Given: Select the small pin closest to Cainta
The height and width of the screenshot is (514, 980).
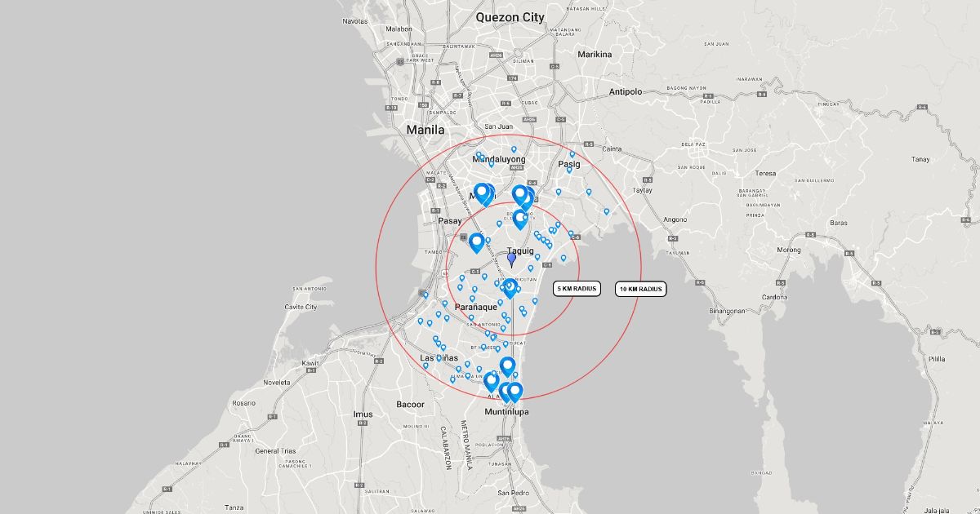Looking at the screenshot, I should point(572,154).
